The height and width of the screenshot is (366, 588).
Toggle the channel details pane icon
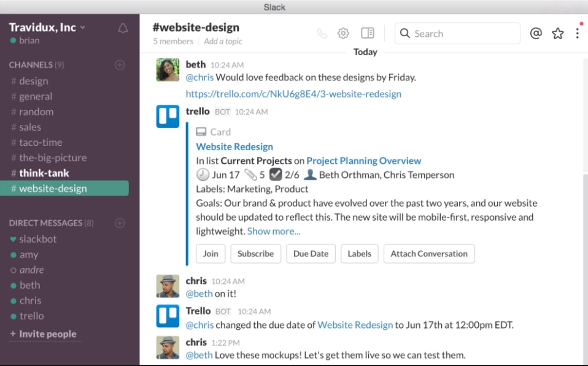[x=368, y=33]
